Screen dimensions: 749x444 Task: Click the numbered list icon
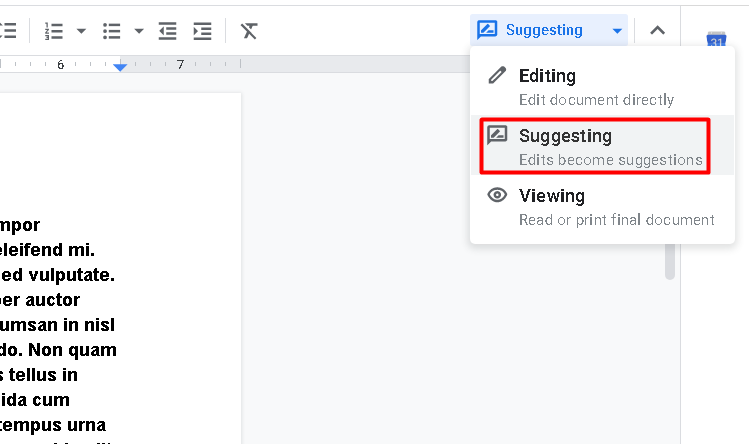pyautogui.click(x=53, y=31)
